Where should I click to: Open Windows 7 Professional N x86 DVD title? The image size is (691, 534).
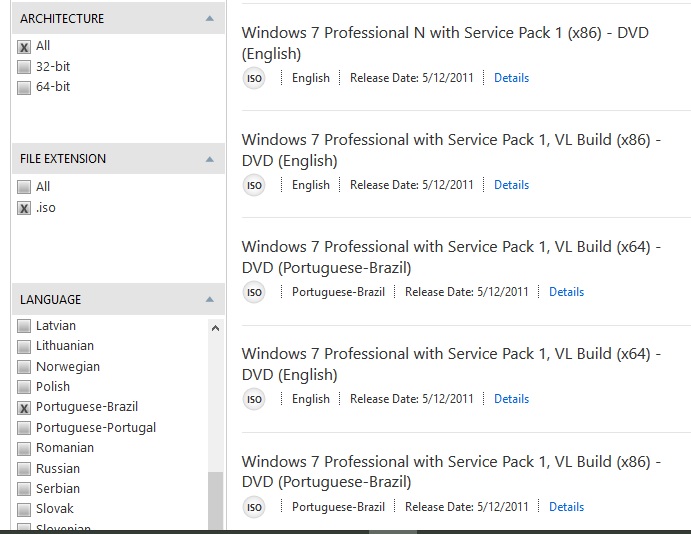[x=445, y=43]
